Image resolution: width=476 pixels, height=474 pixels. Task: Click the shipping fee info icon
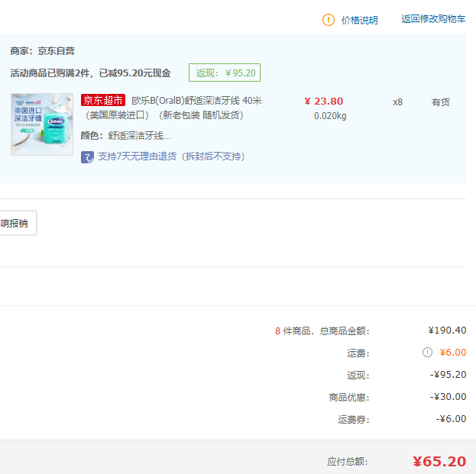click(427, 353)
